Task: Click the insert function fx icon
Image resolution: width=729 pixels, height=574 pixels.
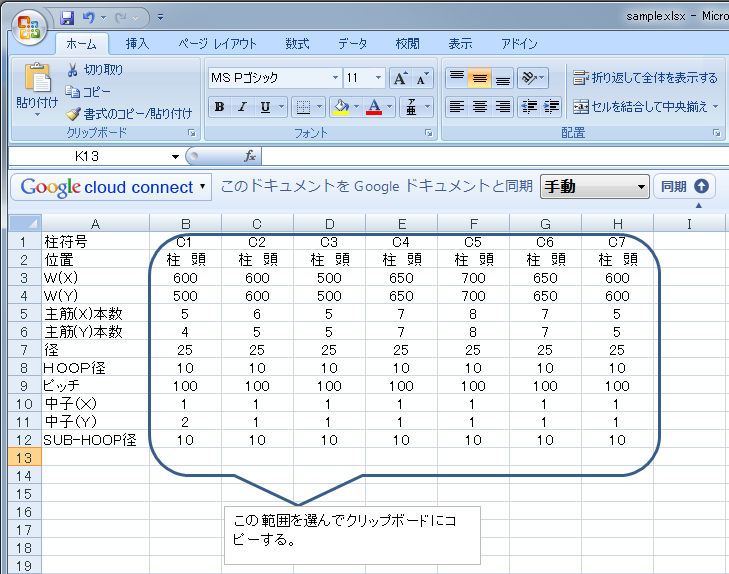Action: tap(250, 157)
